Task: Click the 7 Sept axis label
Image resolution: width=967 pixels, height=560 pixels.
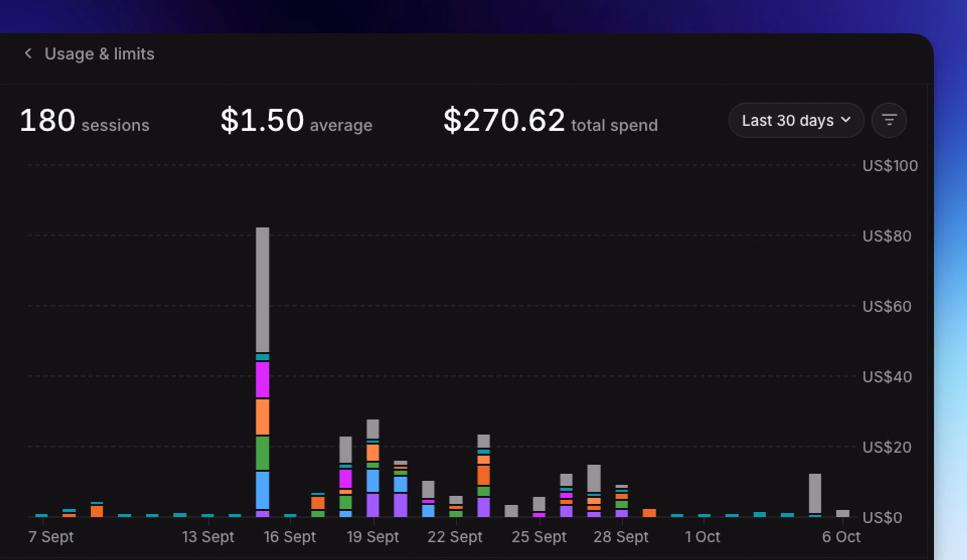Action: point(51,537)
